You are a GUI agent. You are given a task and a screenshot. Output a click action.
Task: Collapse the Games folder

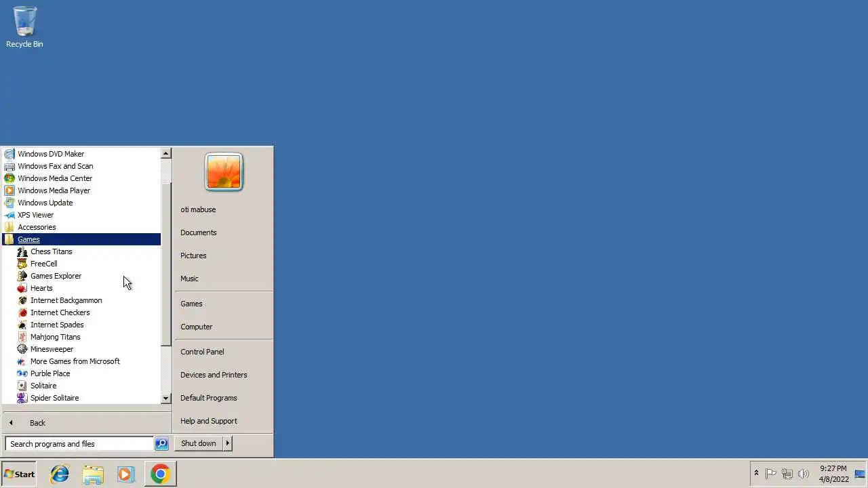point(81,239)
